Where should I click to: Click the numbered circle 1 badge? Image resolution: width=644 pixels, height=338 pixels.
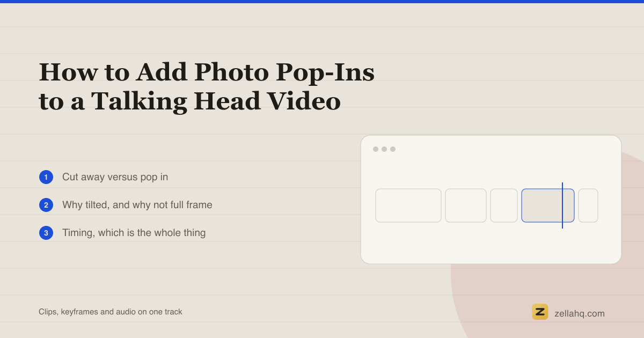click(x=46, y=177)
